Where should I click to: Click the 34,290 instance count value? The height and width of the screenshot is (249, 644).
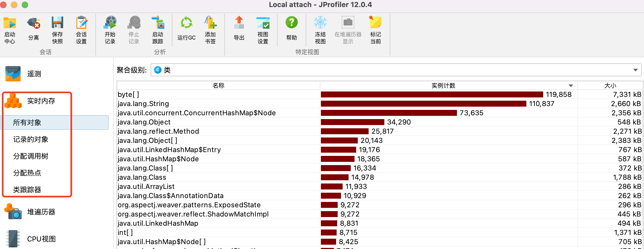pyautogui.click(x=399, y=122)
